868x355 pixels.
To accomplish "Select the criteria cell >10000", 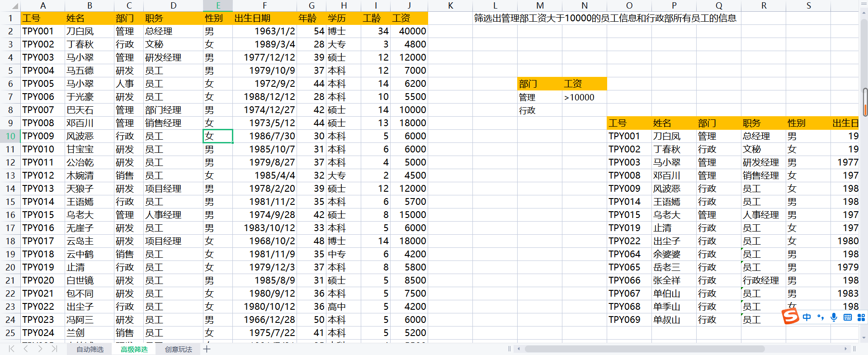I will [x=585, y=97].
